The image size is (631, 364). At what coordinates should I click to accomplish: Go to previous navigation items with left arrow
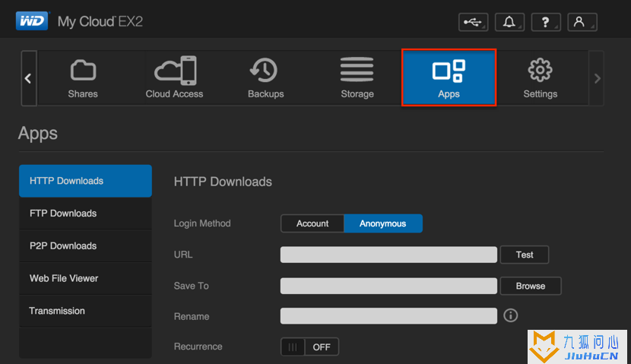coord(29,78)
